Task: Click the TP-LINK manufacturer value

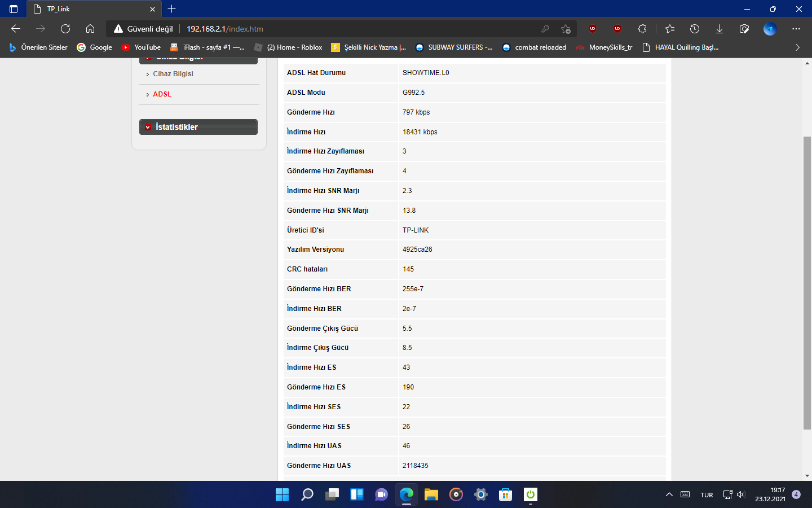Action: (x=416, y=230)
